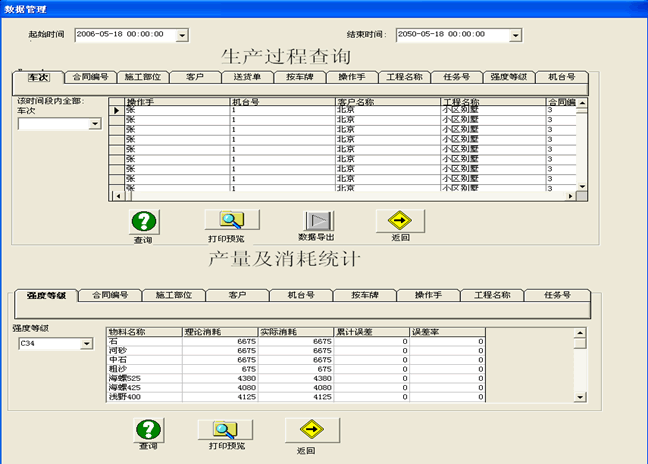The height and width of the screenshot is (464, 648).
Task: Expand the 强度等级 C34 combo box
Action: pyautogui.click(x=86, y=343)
